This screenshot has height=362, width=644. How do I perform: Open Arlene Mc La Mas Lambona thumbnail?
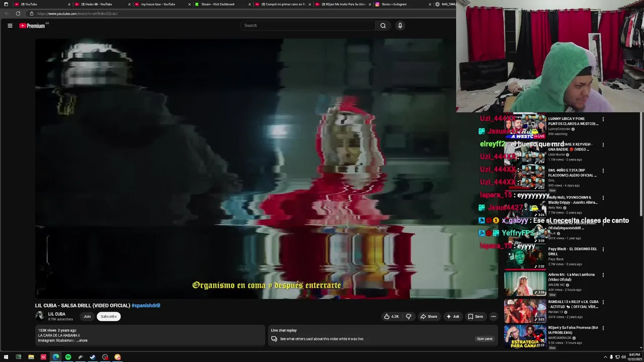point(525,284)
